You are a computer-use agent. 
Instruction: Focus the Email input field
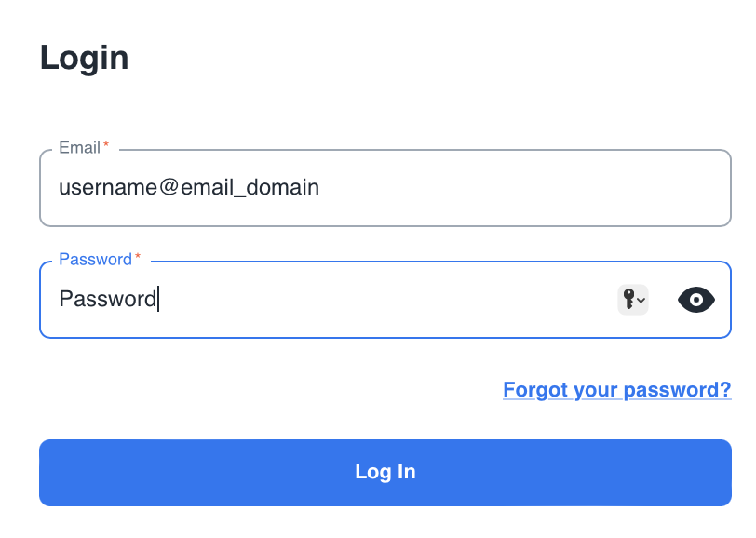click(x=385, y=188)
